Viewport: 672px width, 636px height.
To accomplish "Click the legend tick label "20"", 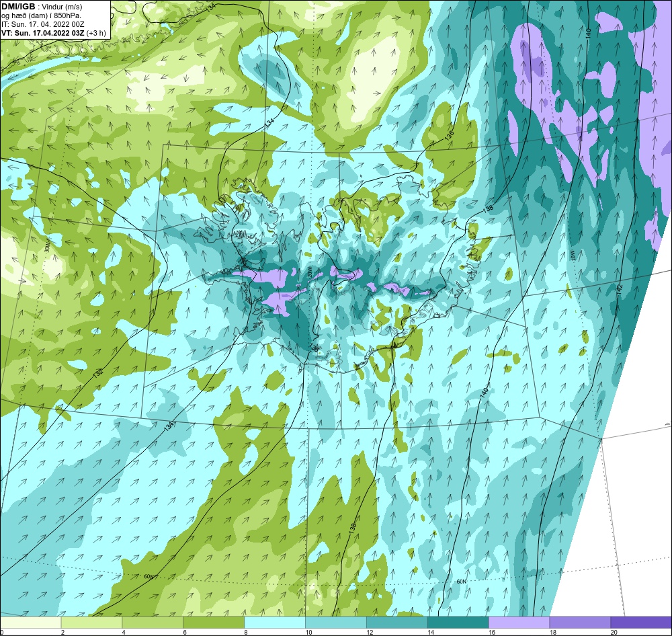I will pyautogui.click(x=614, y=632).
